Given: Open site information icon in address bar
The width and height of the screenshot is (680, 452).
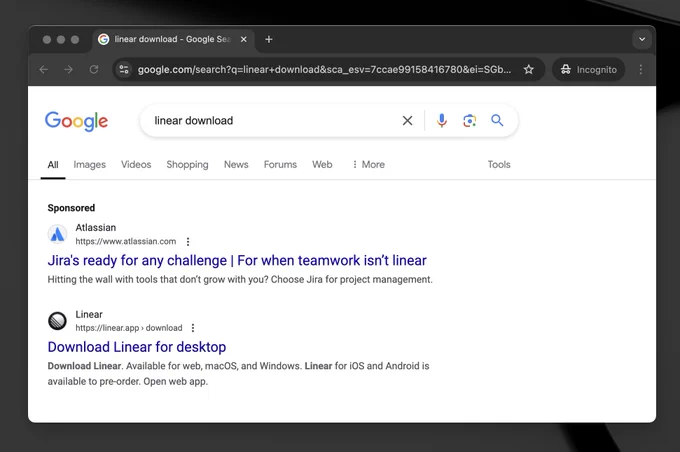Looking at the screenshot, I should 124,69.
